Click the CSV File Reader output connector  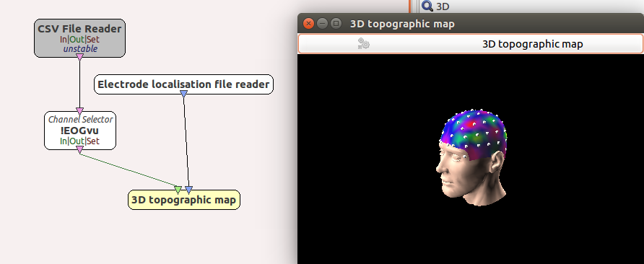pos(79,57)
